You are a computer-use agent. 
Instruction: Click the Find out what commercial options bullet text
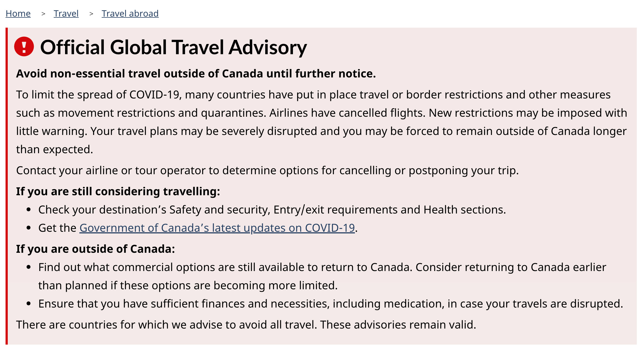tap(322, 276)
